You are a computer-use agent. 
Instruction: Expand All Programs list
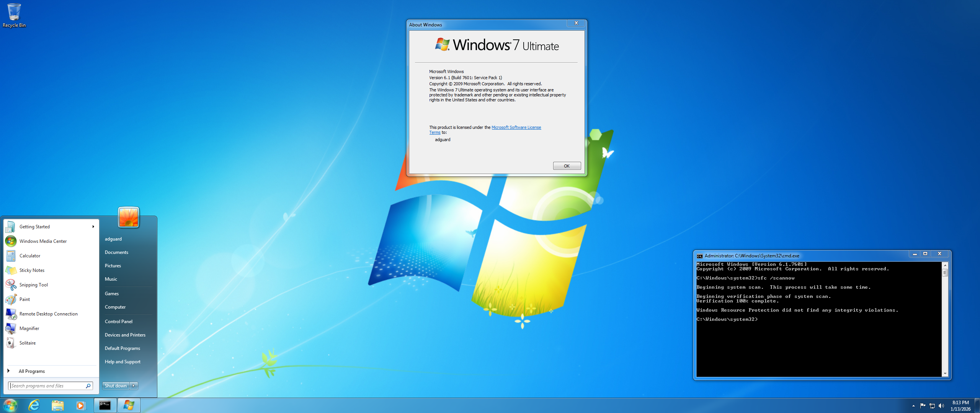31,371
